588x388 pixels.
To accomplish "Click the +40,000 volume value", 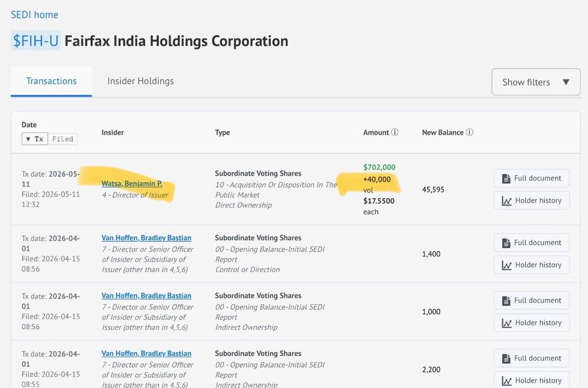I will (377, 179).
